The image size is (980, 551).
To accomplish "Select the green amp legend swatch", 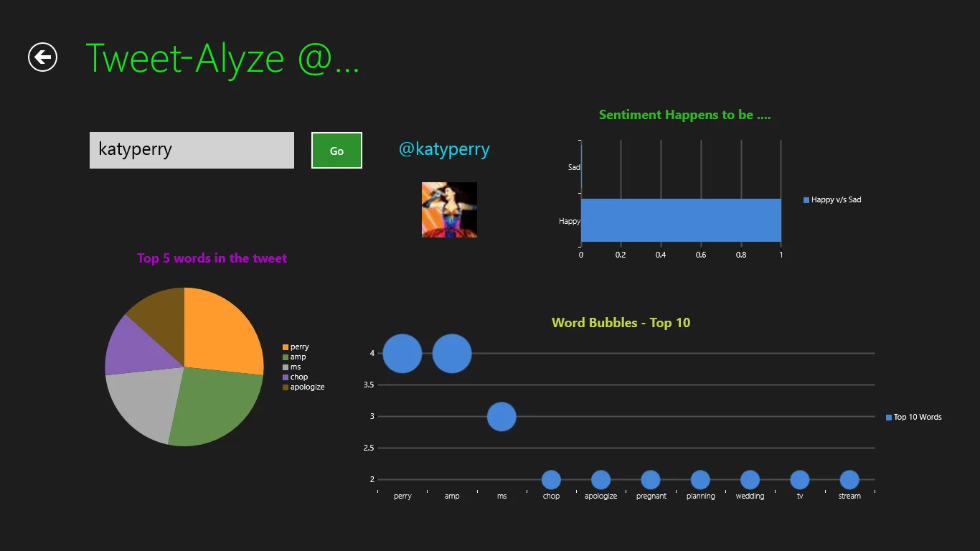I will point(286,357).
